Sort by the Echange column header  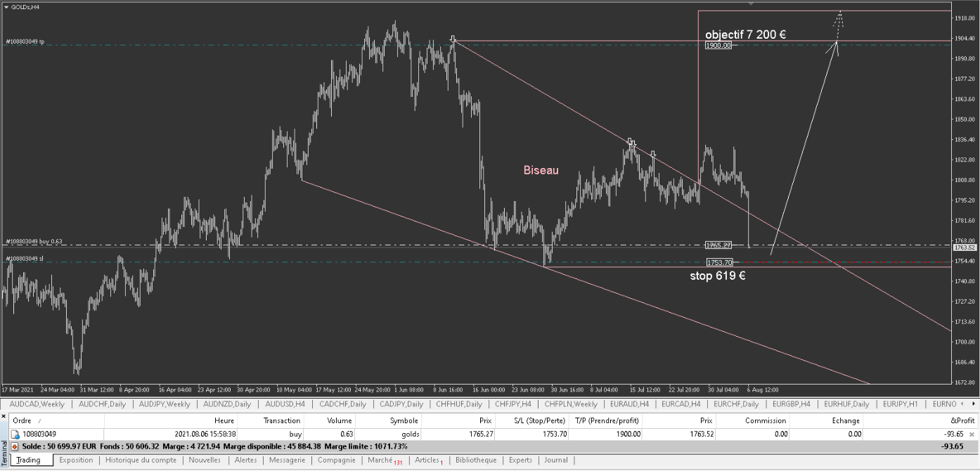coord(826,420)
